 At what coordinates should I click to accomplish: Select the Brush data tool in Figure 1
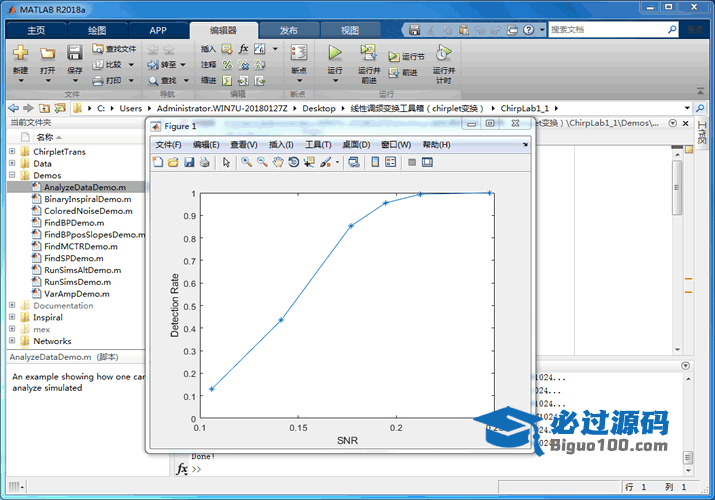click(326, 162)
